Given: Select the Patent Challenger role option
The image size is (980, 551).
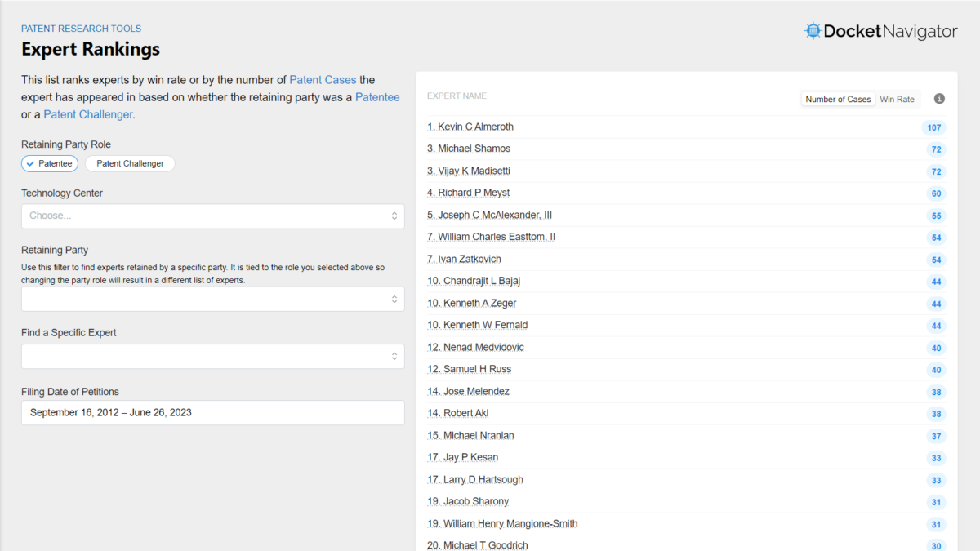Looking at the screenshot, I should pos(130,163).
